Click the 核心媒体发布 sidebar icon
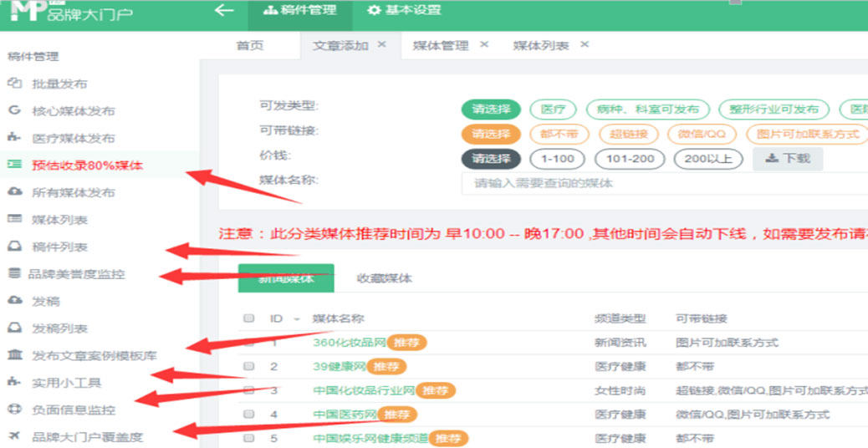Viewport: 868px width, 448px height. click(x=14, y=110)
